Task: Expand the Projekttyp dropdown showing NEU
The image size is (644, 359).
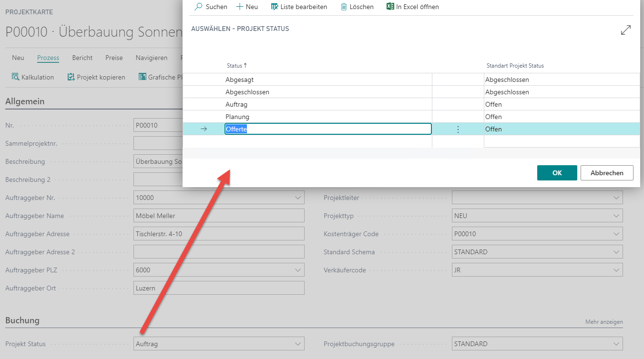Action: pos(617,216)
